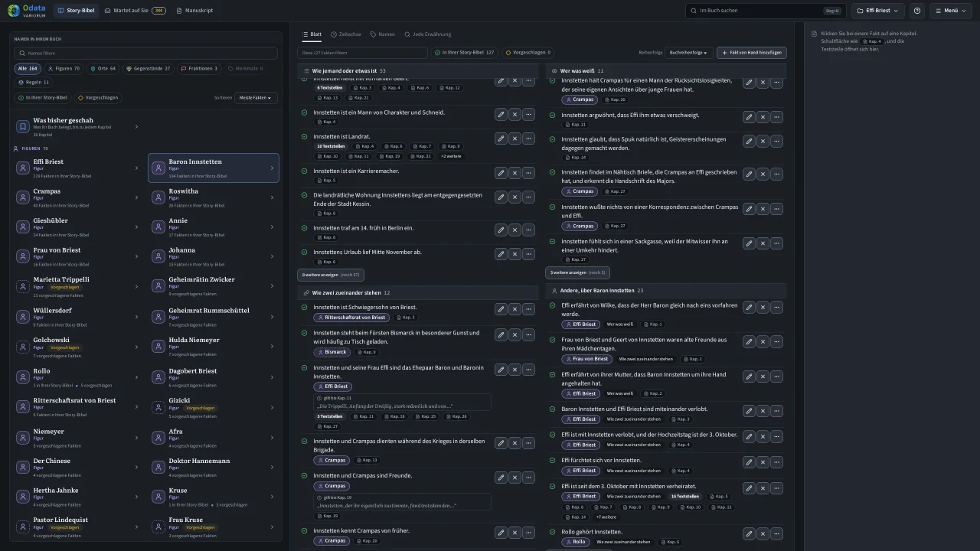Open options for 'Effi fürchtet sich vor Innstetten.'
This screenshot has height=551, width=980.
click(776, 463)
